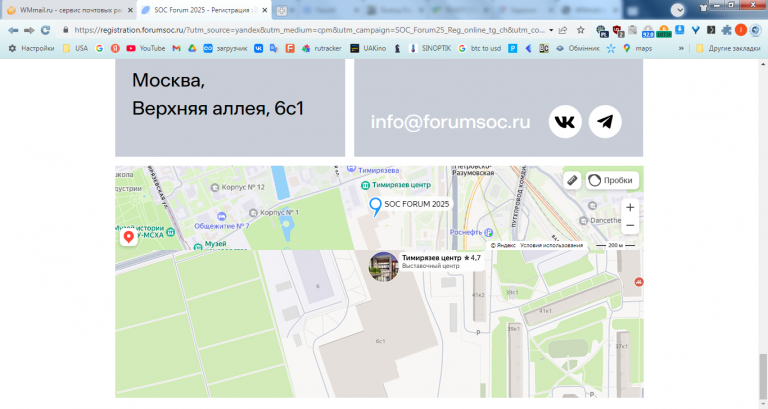Open the Yandex Я bookmark
This screenshot has height=409, width=768.
point(115,48)
